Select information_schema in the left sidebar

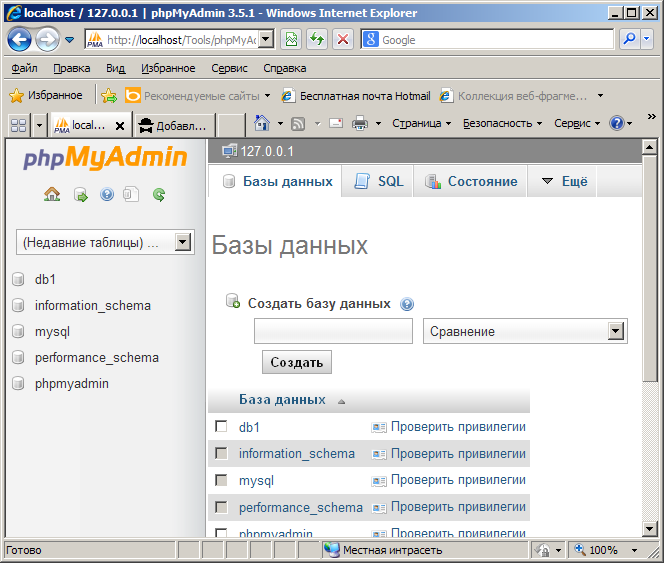pyautogui.click(x=93, y=305)
